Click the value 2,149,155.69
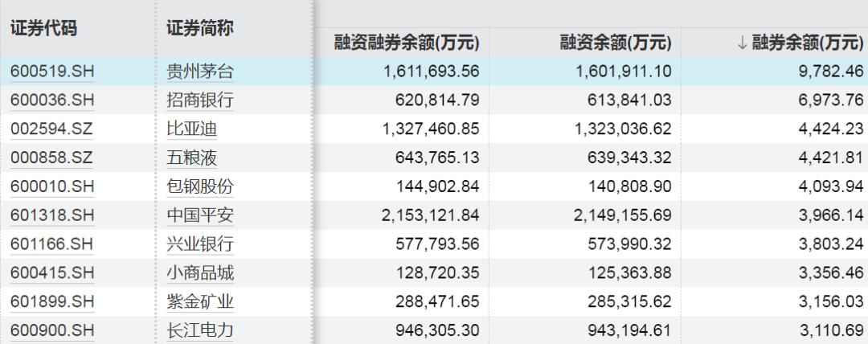Screen dimensions: 868x344 623,215
